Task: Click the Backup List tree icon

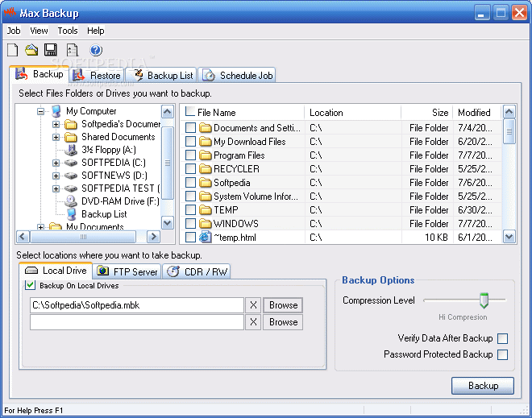Action: (x=71, y=214)
